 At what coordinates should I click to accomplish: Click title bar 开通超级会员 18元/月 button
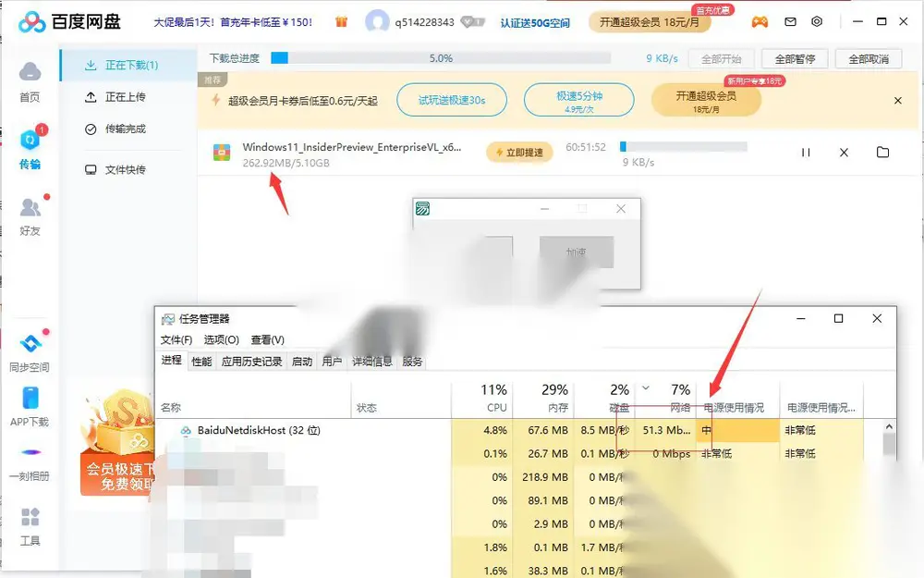point(650,22)
